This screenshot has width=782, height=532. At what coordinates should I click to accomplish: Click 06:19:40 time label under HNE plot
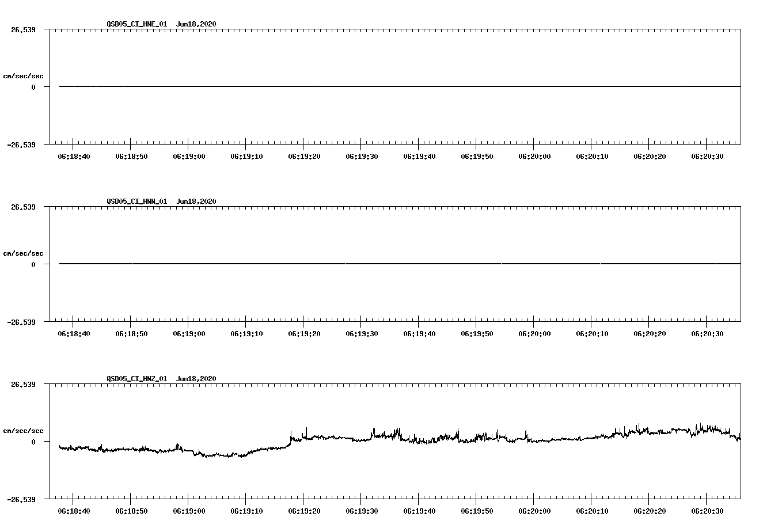[419, 157]
